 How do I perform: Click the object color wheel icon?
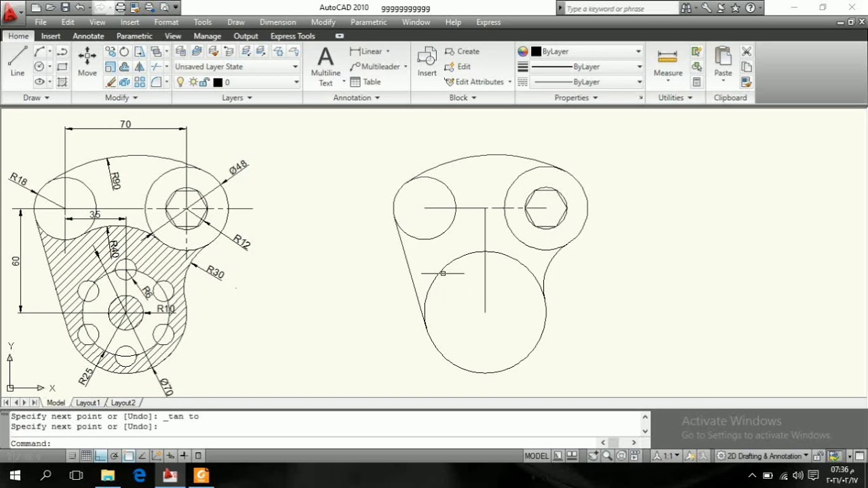pos(522,52)
